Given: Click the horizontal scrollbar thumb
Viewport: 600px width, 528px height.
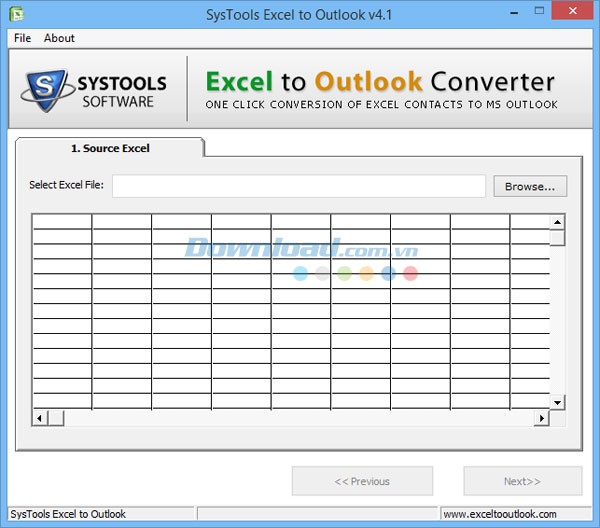Looking at the screenshot, I should (56, 418).
